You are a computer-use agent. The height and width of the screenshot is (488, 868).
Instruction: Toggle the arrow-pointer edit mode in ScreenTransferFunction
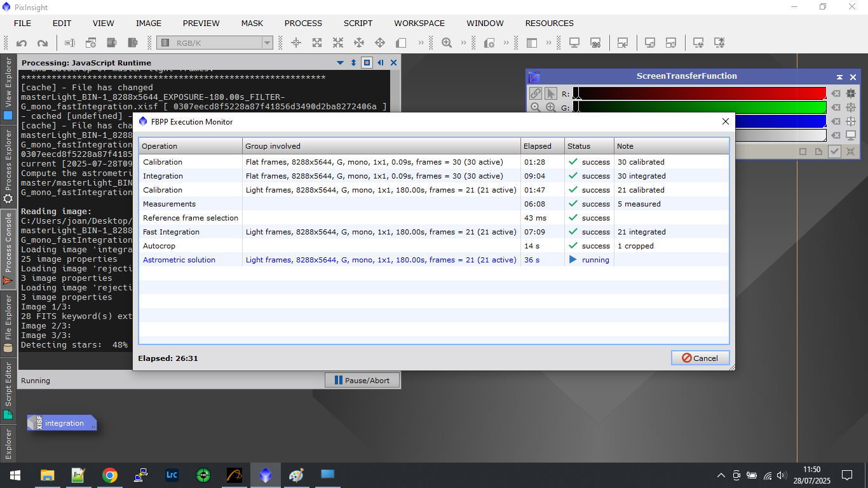pos(551,93)
